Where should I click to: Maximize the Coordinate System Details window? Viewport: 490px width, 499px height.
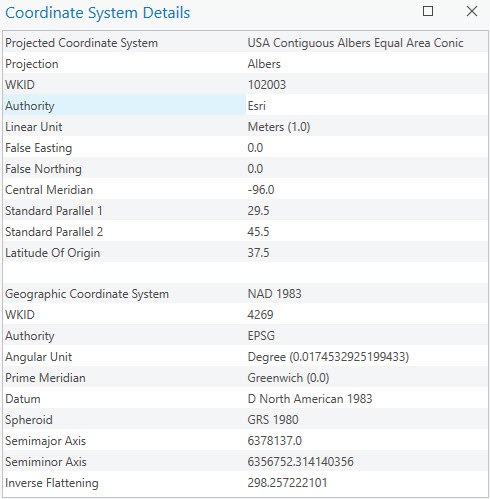coord(428,11)
